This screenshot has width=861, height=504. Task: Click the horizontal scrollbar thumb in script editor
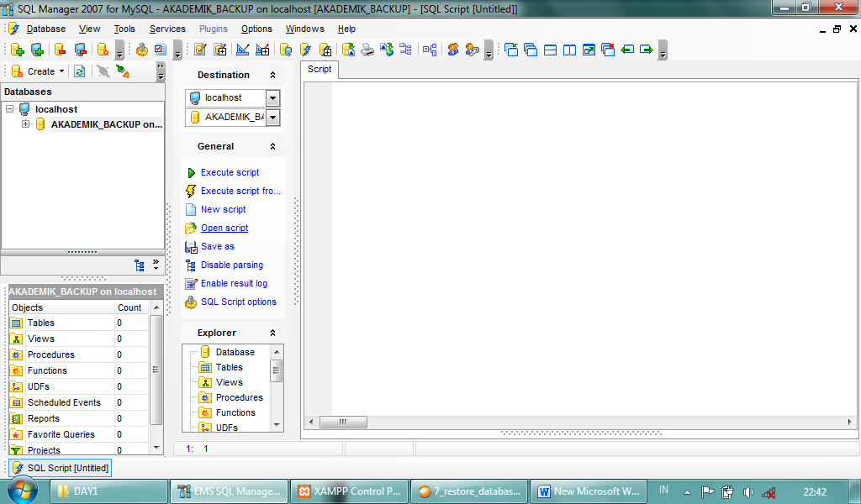pyautogui.click(x=343, y=422)
